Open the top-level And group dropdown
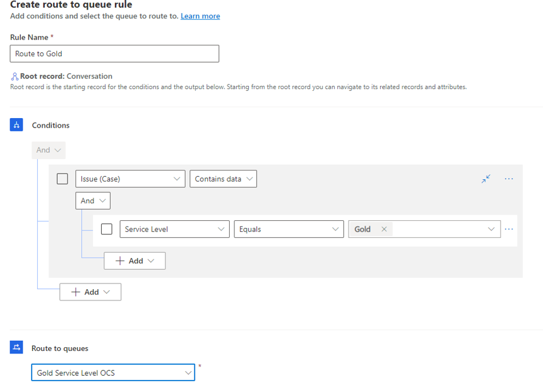This screenshot has width=543, height=392. 49,150
